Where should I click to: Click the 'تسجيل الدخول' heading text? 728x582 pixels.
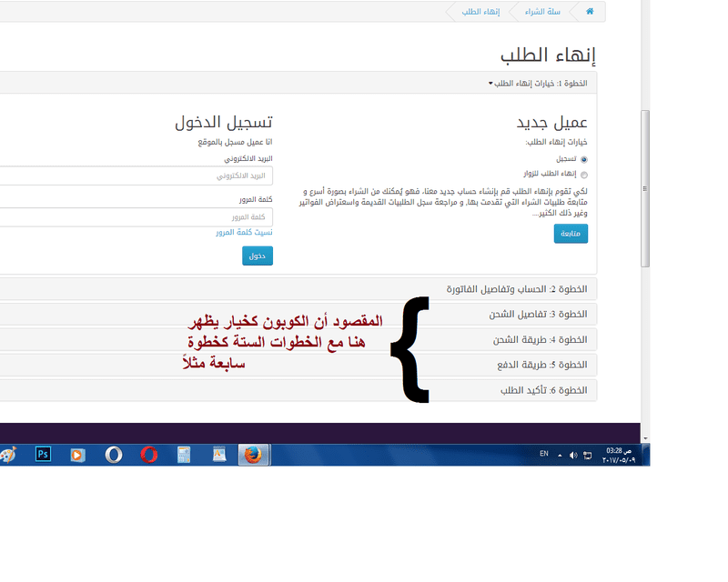pyautogui.click(x=224, y=123)
